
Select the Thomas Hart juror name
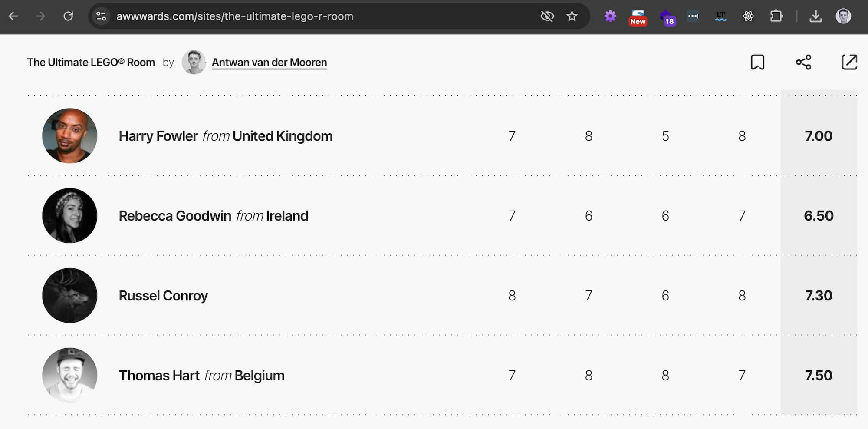[159, 376]
